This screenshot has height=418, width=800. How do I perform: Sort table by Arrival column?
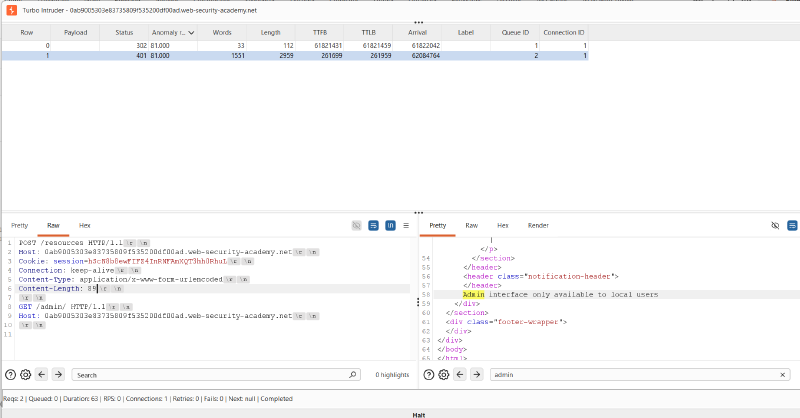pyautogui.click(x=417, y=33)
